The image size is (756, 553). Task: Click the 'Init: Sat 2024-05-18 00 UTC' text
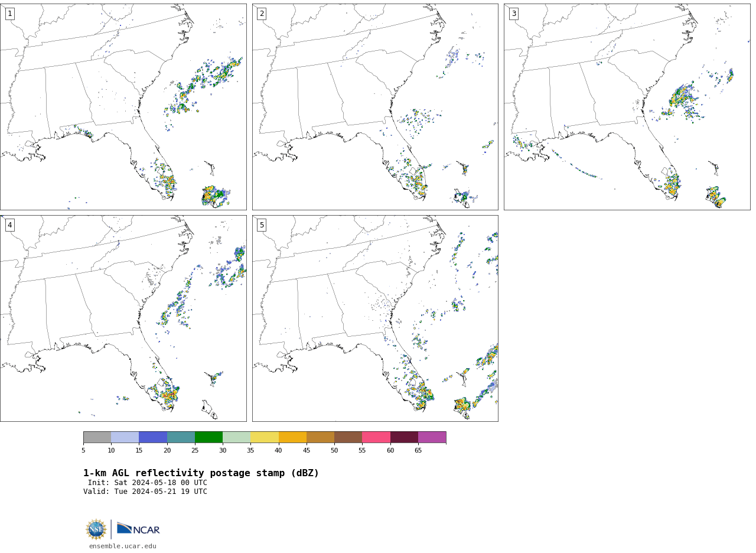coord(148,483)
